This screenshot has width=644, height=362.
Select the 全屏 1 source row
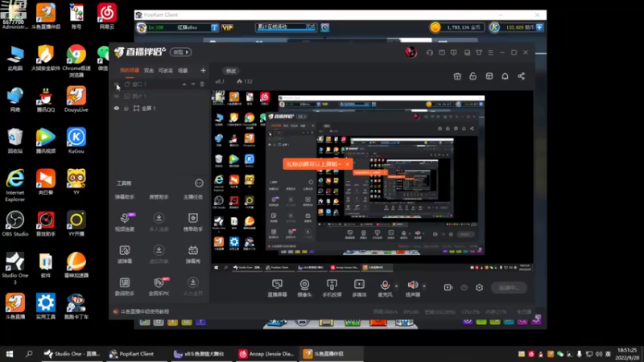(159, 109)
